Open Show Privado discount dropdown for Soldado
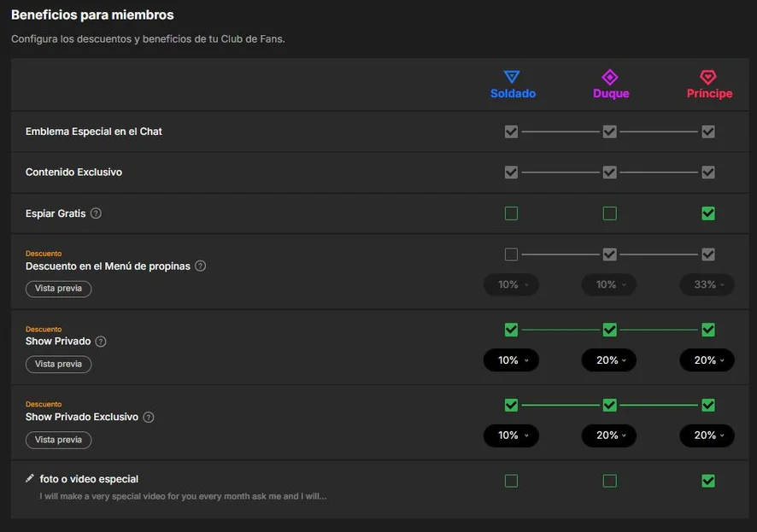 (x=511, y=360)
